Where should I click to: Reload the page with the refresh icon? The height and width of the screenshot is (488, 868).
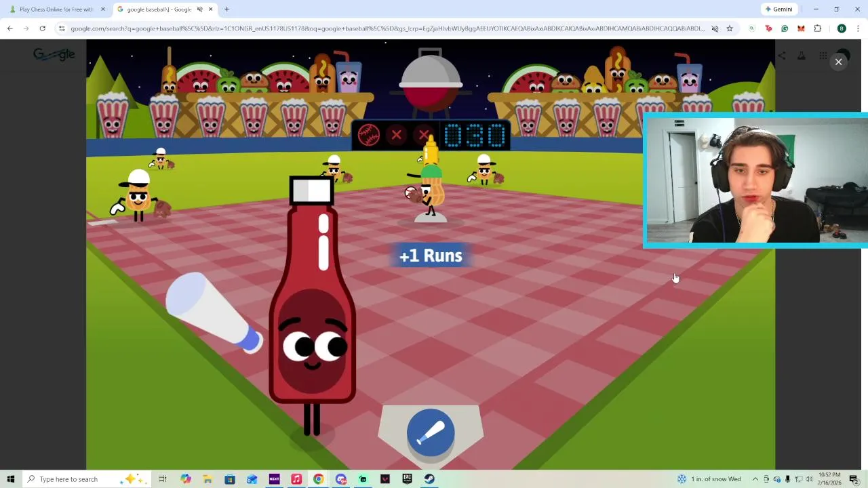pos(42,28)
